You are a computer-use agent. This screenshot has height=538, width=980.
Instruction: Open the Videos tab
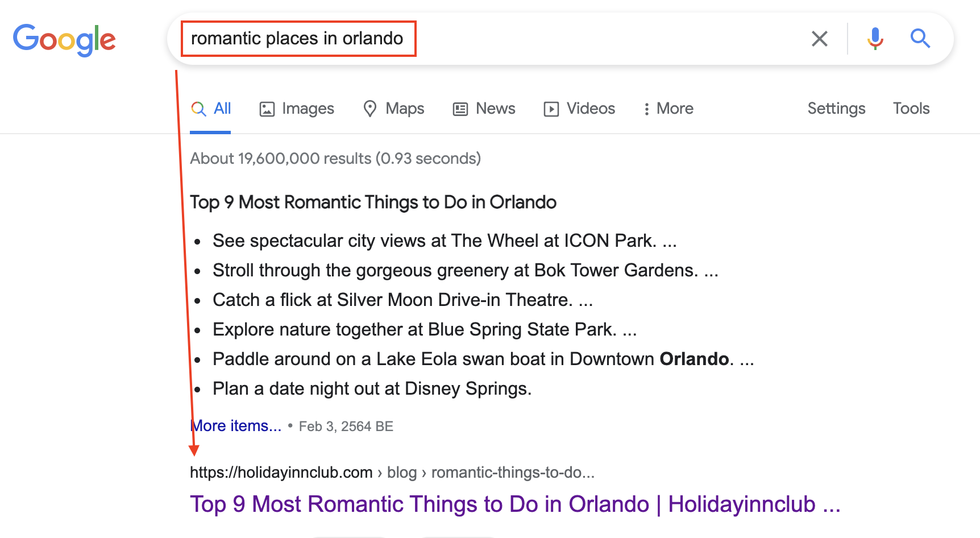[x=579, y=109]
